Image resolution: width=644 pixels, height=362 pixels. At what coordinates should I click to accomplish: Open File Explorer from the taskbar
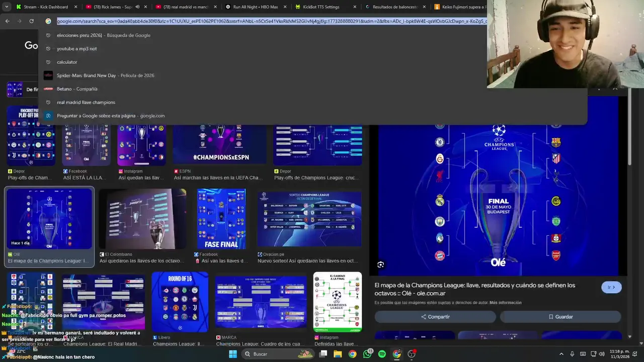pos(338,354)
